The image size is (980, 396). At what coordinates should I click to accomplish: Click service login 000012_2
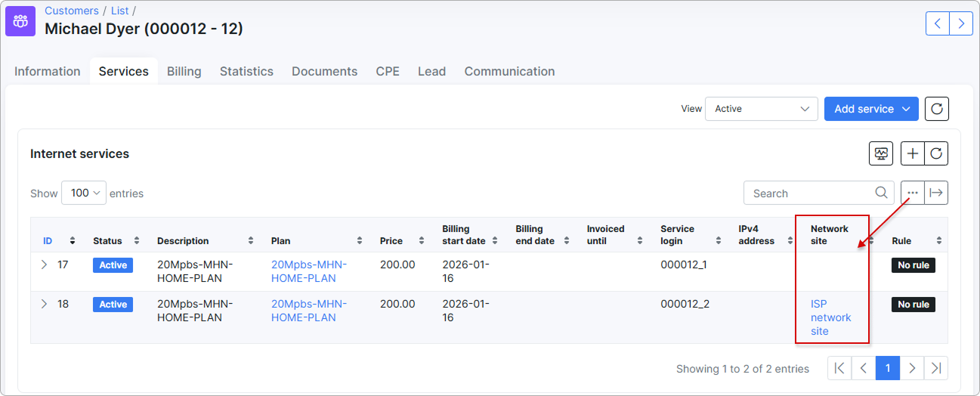tap(685, 305)
